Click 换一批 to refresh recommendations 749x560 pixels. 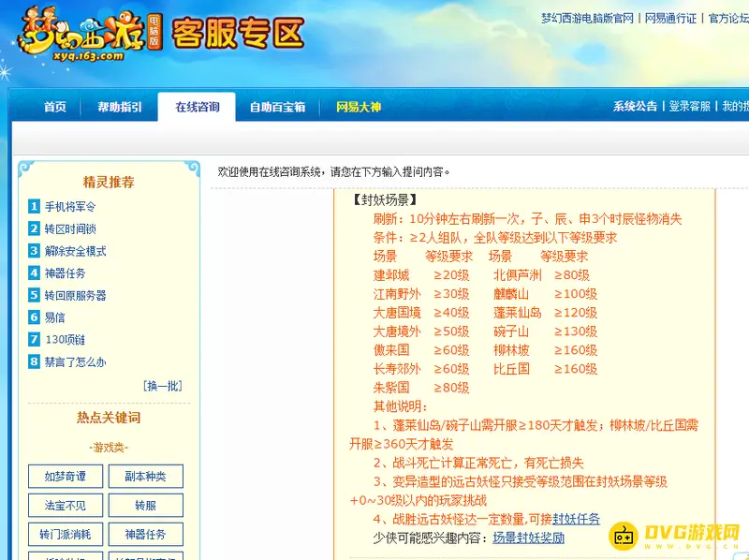162,385
